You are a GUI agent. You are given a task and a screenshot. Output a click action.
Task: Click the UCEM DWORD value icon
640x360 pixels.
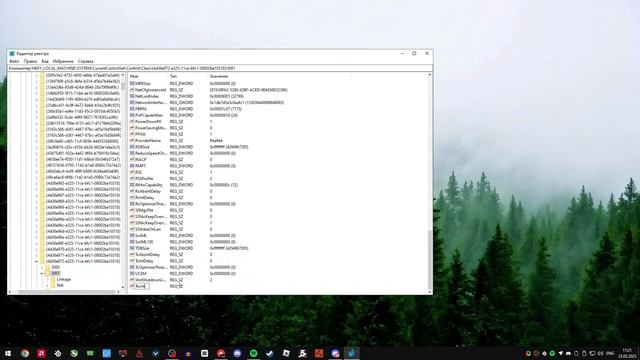pos(132,273)
